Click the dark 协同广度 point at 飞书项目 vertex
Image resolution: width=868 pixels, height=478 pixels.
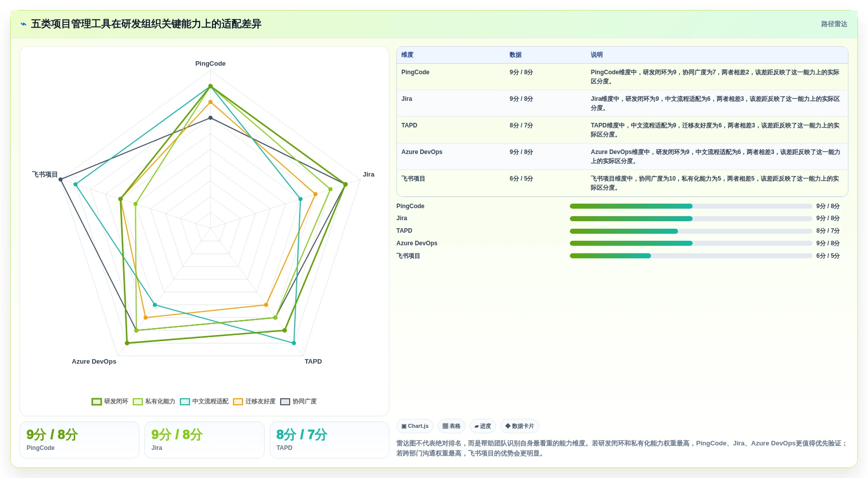(61, 180)
